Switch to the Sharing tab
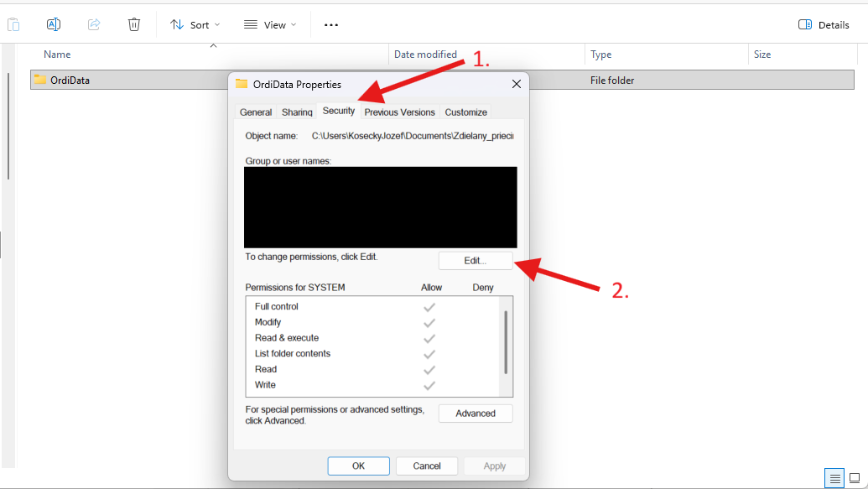The height and width of the screenshot is (489, 868). click(x=297, y=112)
